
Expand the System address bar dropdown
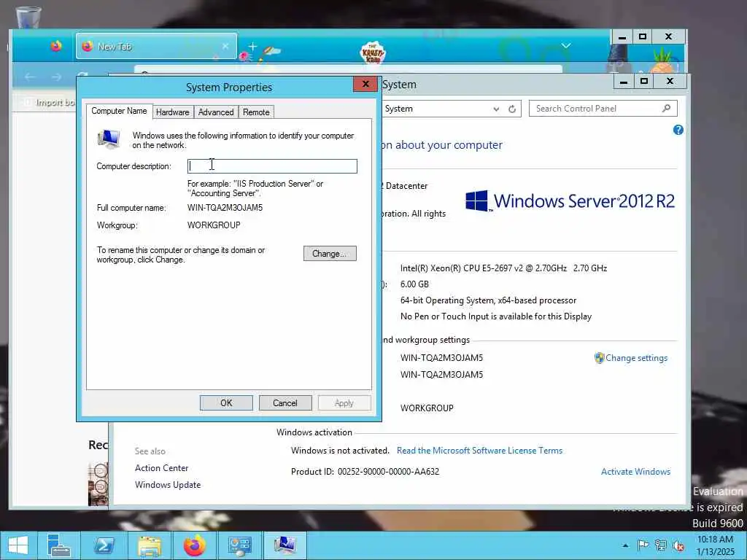[x=496, y=109]
